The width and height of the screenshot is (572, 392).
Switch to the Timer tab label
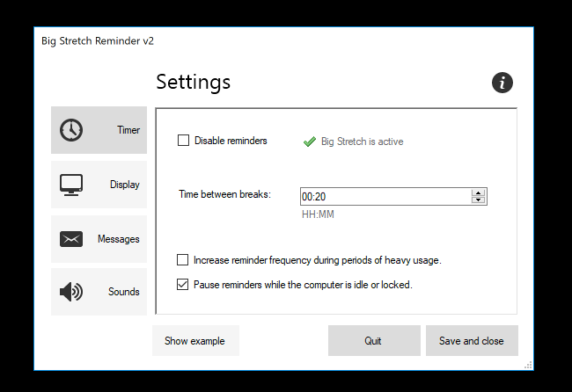(128, 130)
